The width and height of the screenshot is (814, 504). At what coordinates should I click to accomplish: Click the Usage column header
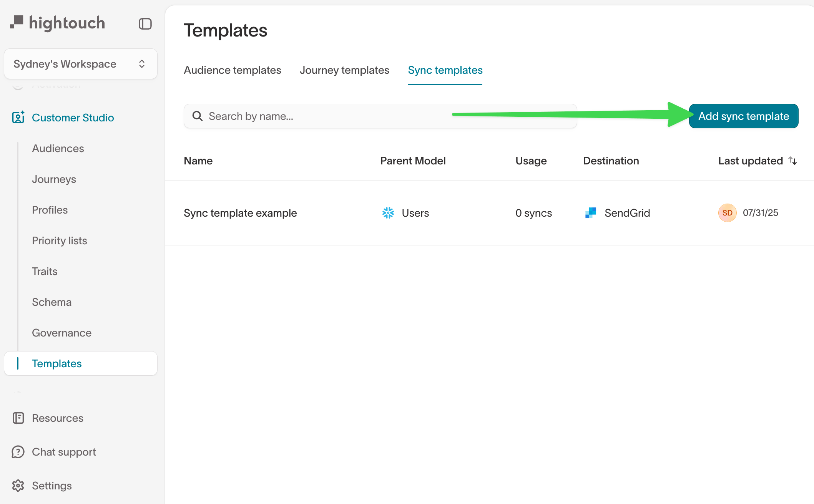coord(531,161)
